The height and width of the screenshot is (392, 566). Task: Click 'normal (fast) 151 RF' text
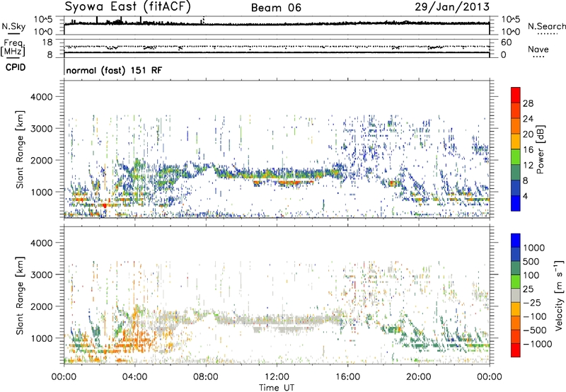pyautogui.click(x=114, y=70)
